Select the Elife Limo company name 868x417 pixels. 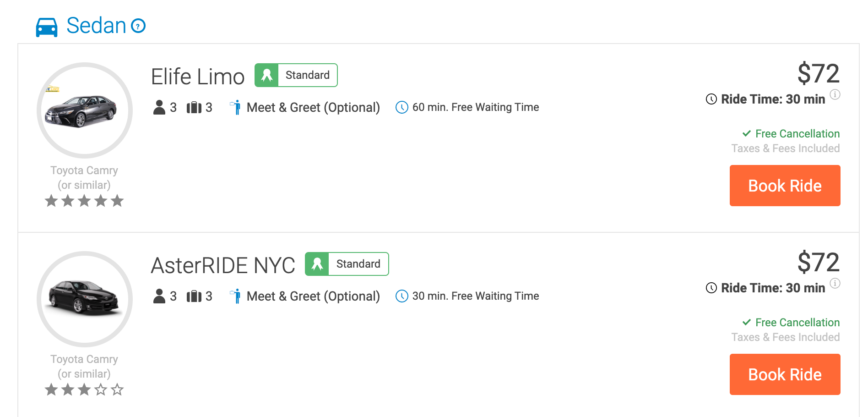point(198,77)
